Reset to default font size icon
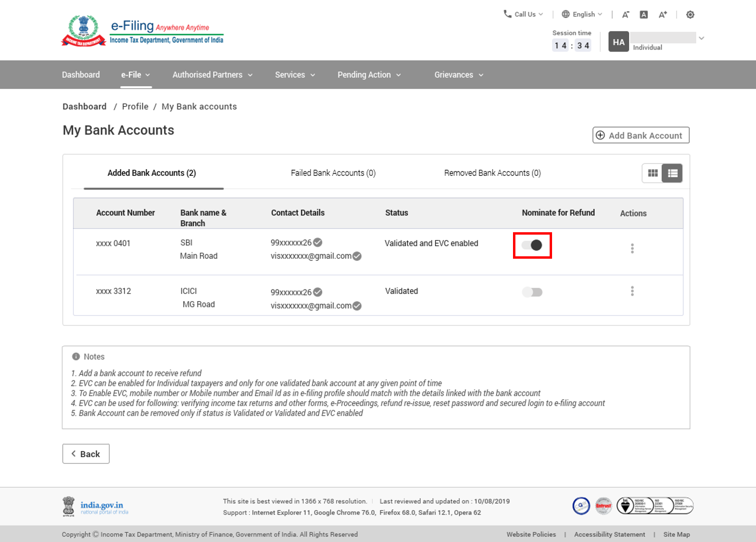756x542 pixels. click(x=644, y=14)
